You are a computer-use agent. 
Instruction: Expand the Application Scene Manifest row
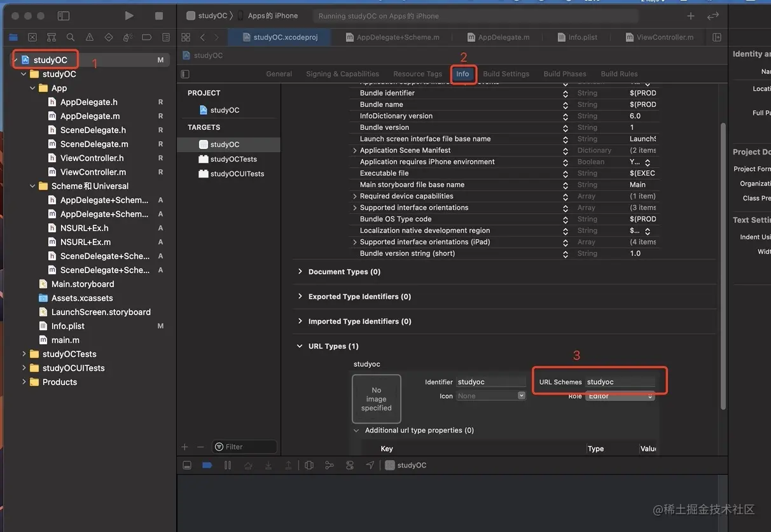[x=355, y=150]
